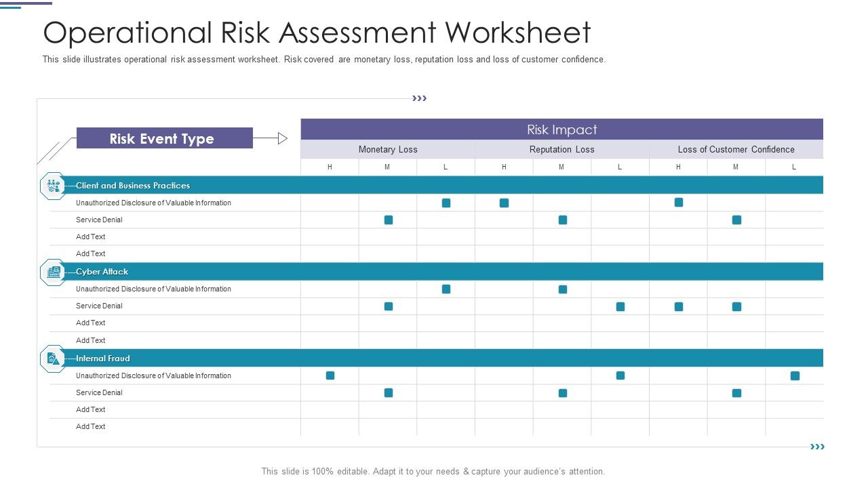Screen dimensions: 868x488
Task: Click the H column label under Monetary Loss
Action: pos(330,167)
